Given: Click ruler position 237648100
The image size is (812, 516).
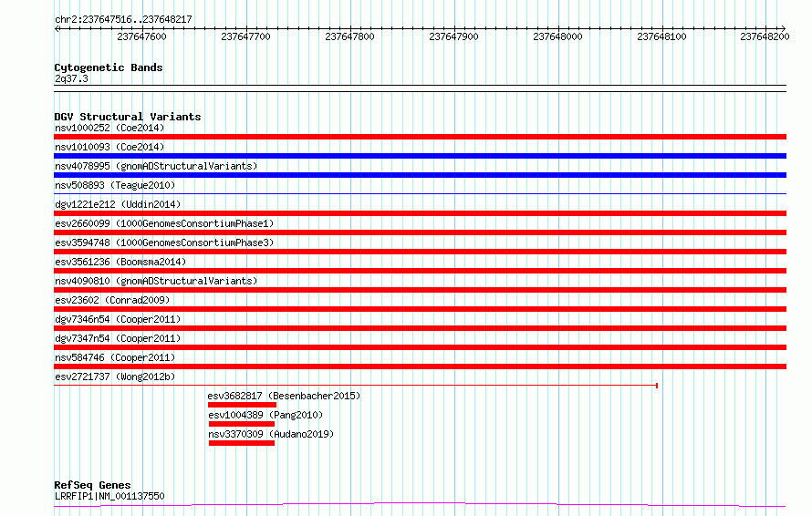Looking at the screenshot, I should click(x=661, y=36).
